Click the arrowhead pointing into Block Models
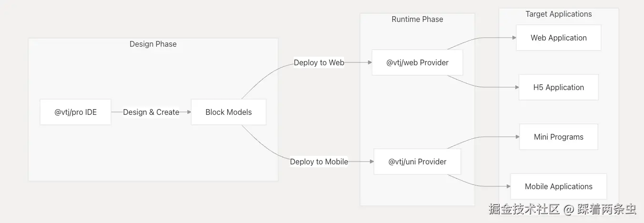644x223 pixels. coord(188,112)
